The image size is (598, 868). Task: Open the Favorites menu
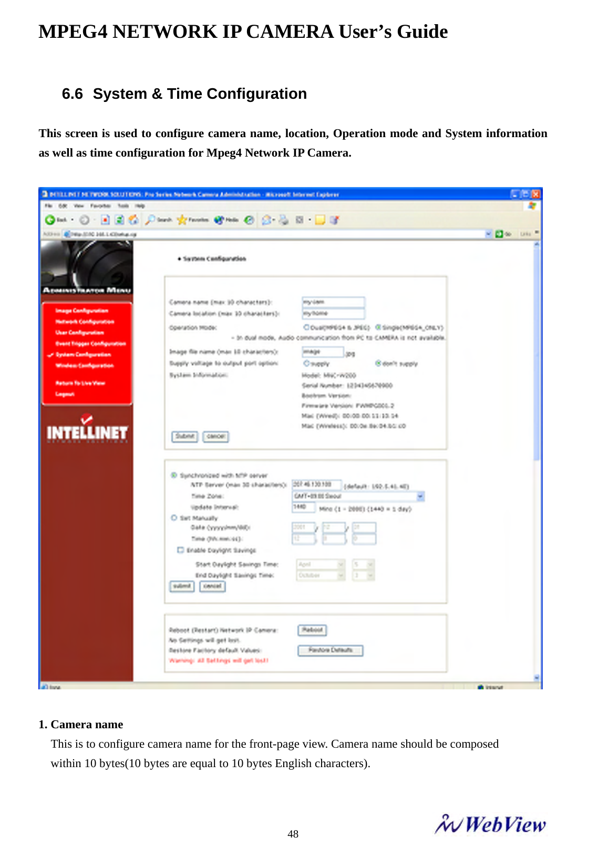[x=100, y=206]
